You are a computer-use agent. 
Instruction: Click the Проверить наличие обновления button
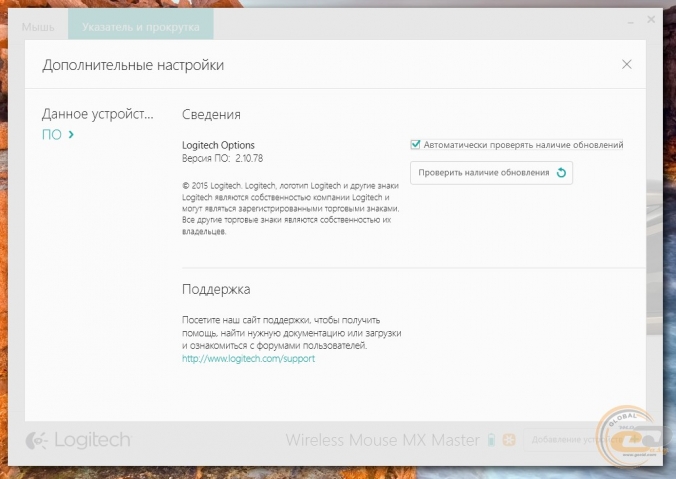tap(491, 173)
